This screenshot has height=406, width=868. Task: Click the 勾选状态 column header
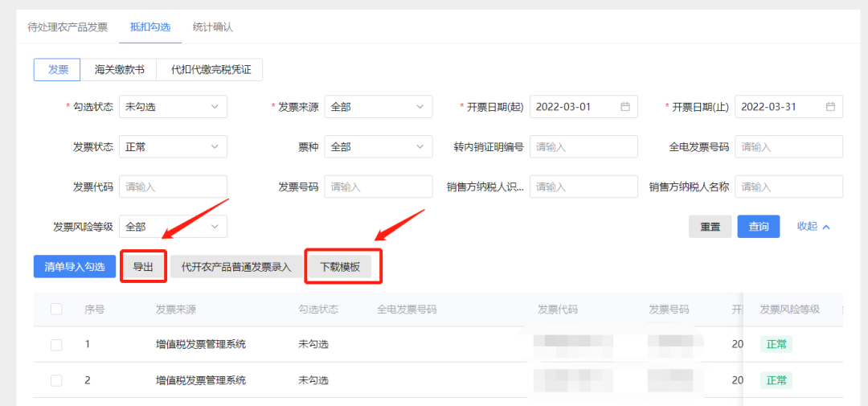(318, 309)
